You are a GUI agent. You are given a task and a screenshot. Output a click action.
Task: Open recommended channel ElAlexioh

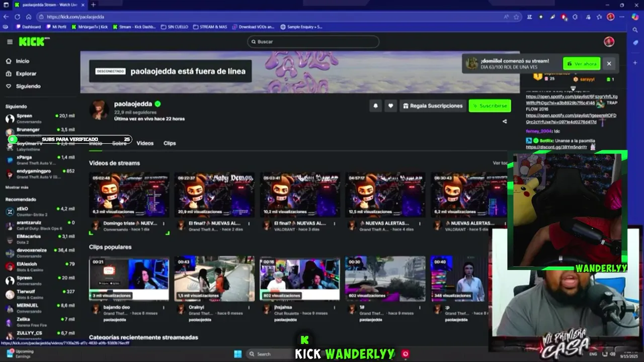[40, 266]
